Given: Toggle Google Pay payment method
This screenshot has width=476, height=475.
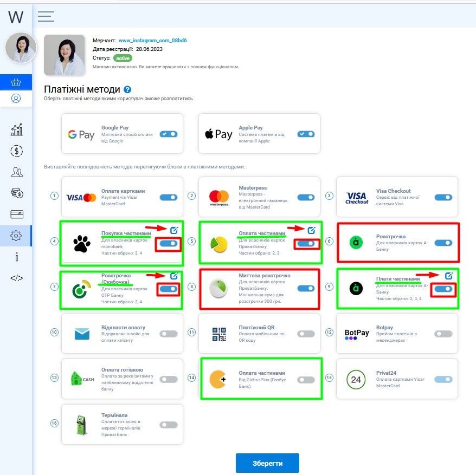Looking at the screenshot, I should coord(169,134).
